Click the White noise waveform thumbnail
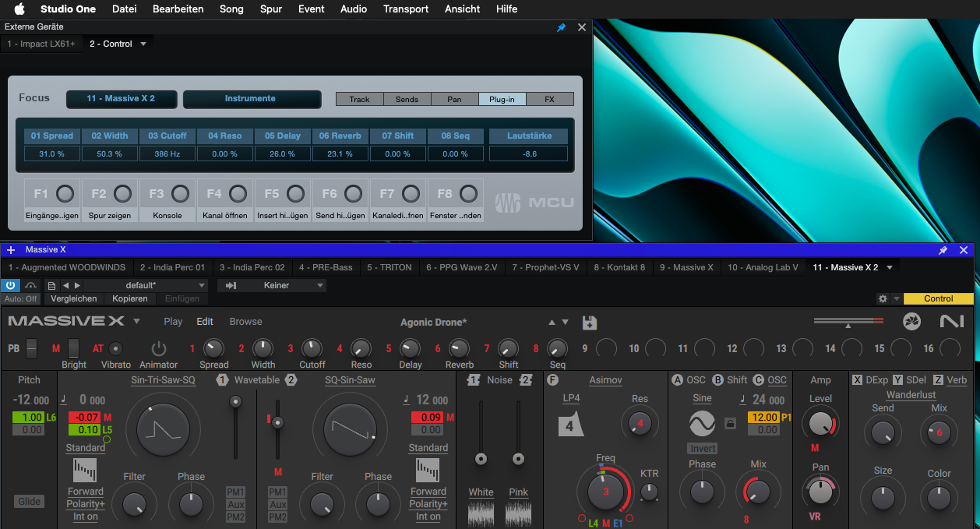 coord(481,514)
